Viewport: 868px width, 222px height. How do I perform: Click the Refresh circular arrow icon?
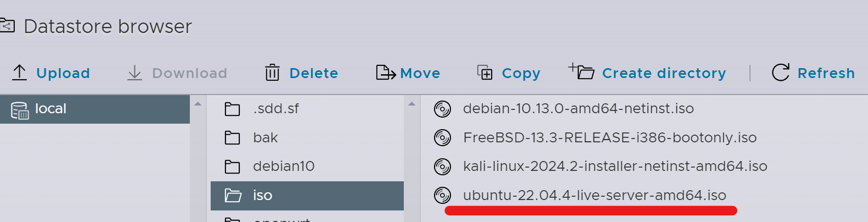coord(781,73)
